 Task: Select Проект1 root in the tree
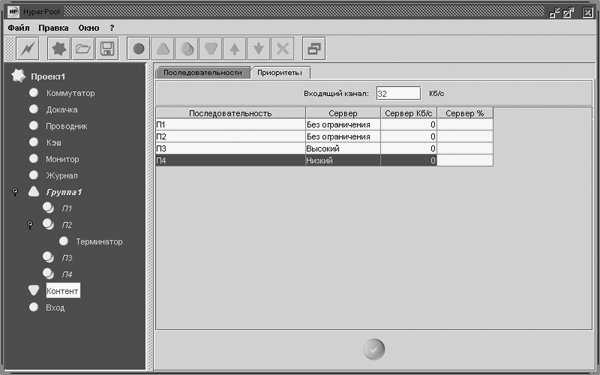point(48,77)
